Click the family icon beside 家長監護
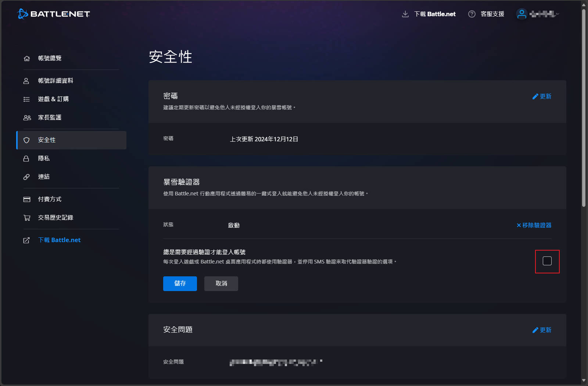 tap(27, 118)
